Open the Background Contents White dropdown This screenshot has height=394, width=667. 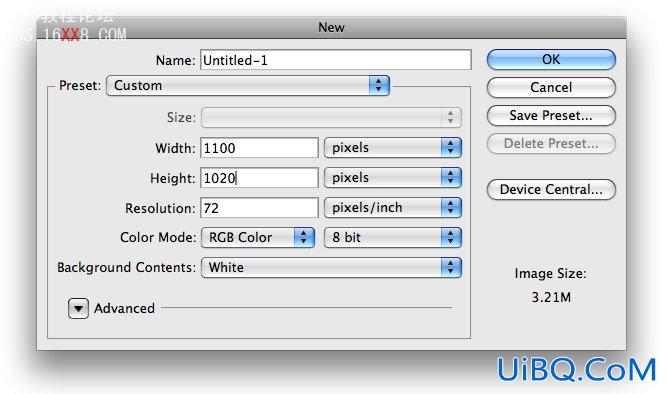[331, 268]
